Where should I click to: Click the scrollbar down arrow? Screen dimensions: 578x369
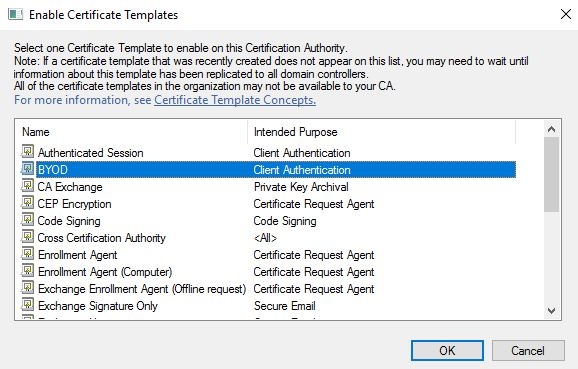point(551,311)
